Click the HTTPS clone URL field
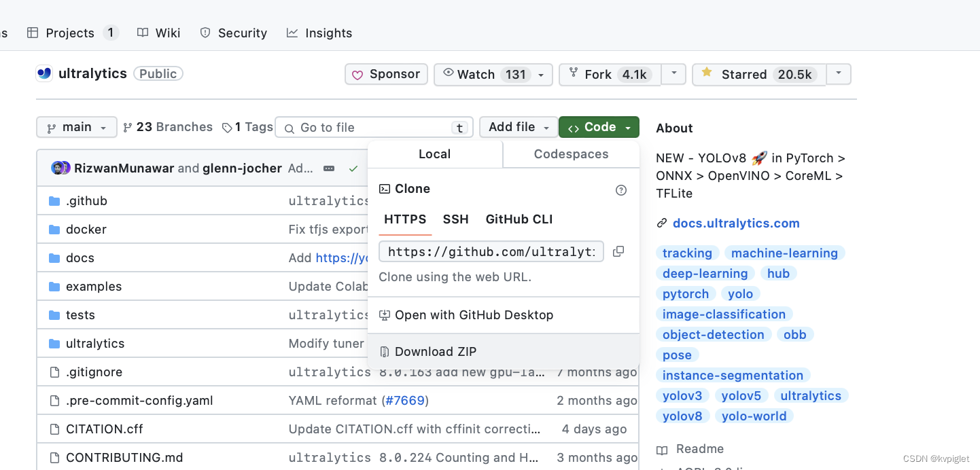 tap(491, 251)
